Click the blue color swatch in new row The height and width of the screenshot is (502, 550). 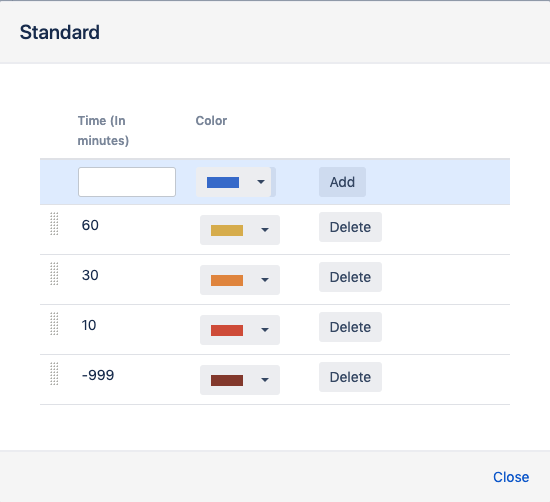(223, 182)
